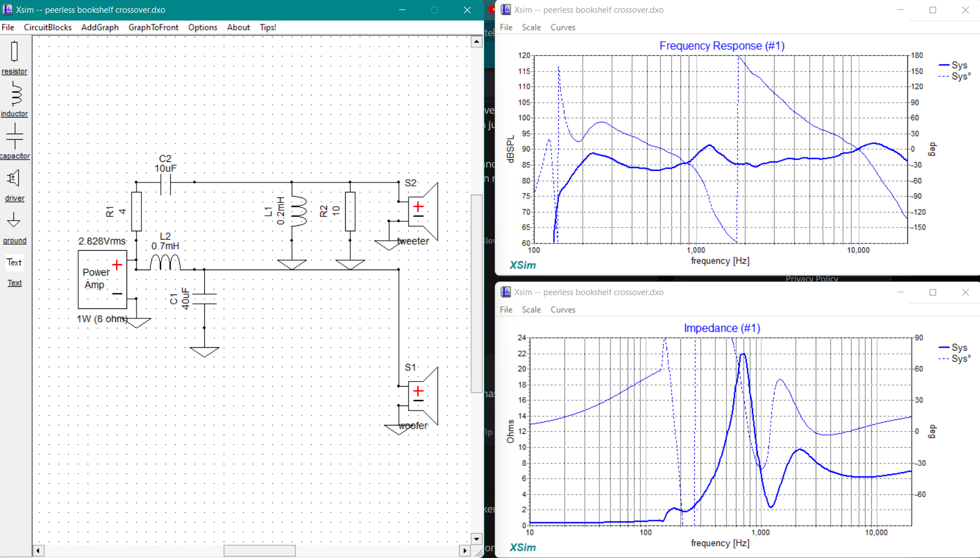
Task: Click the Xsim app icon in schematic title bar
Action: pos(7,9)
